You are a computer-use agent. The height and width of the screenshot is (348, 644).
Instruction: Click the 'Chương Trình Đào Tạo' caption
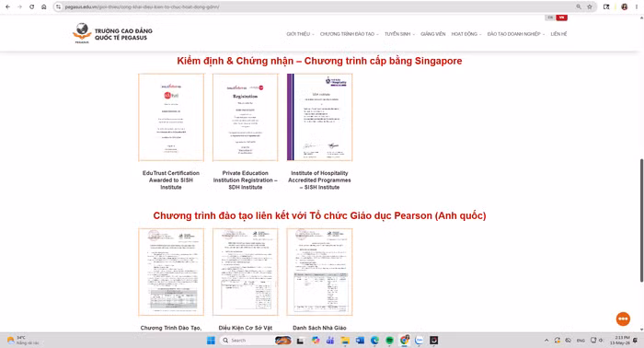[171, 328]
